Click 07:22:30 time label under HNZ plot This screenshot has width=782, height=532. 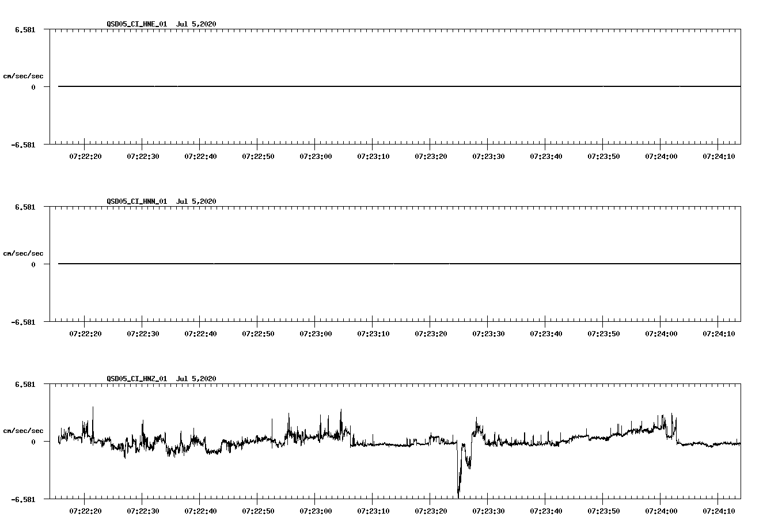click(143, 511)
